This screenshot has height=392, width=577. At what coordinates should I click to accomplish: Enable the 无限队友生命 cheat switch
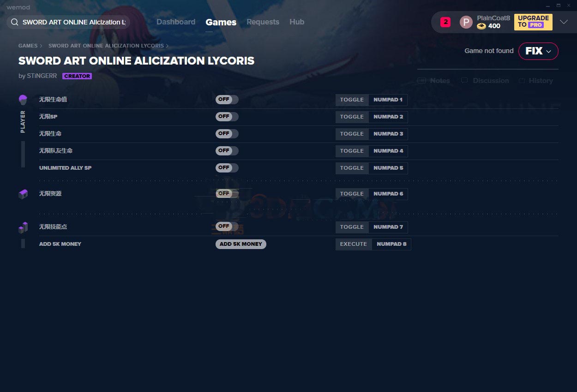point(227,151)
